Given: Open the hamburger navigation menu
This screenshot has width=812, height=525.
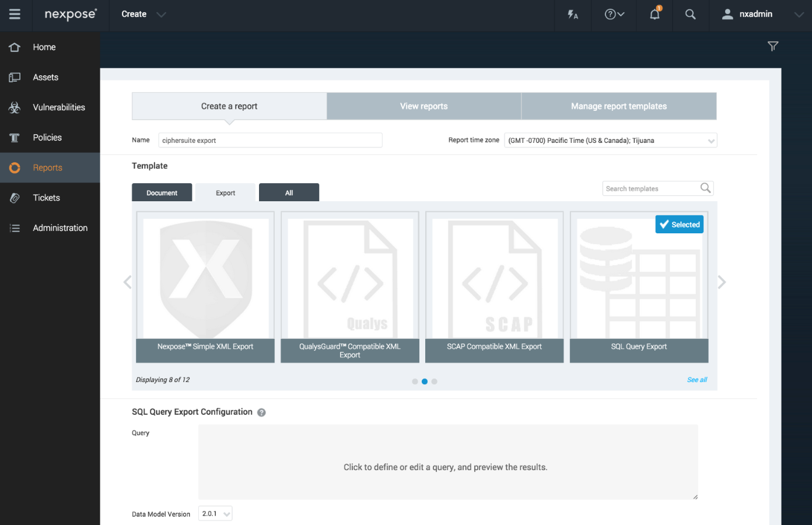Looking at the screenshot, I should 15,14.
